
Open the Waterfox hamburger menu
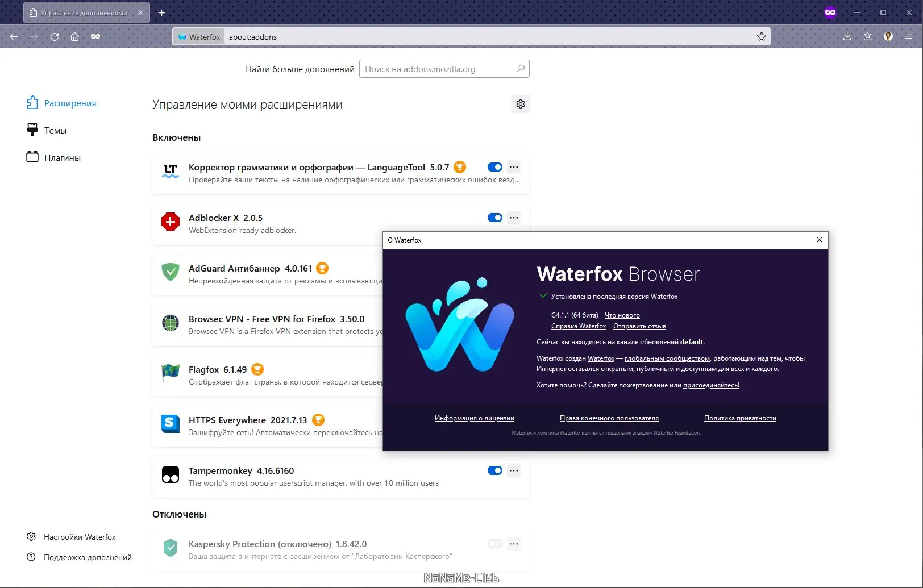pos(909,37)
